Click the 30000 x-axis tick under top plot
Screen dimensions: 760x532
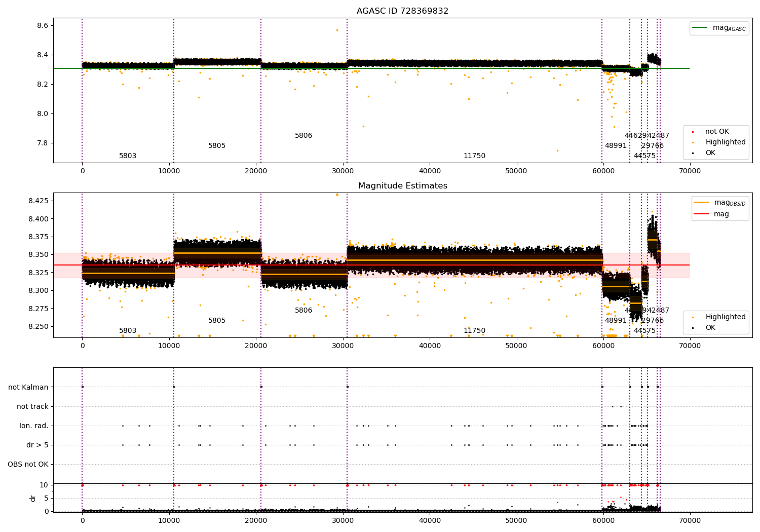[x=343, y=171]
